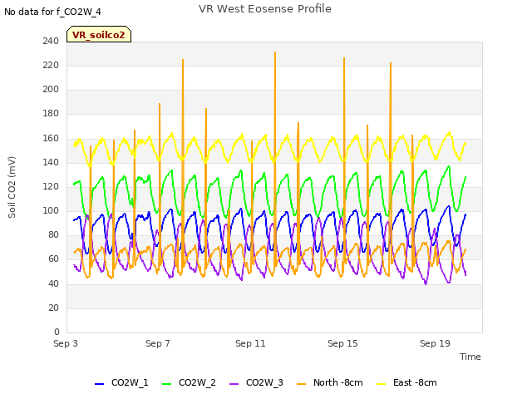Click the 140 y-axis tick label
The height and width of the screenshot is (399, 532).
[51, 163]
